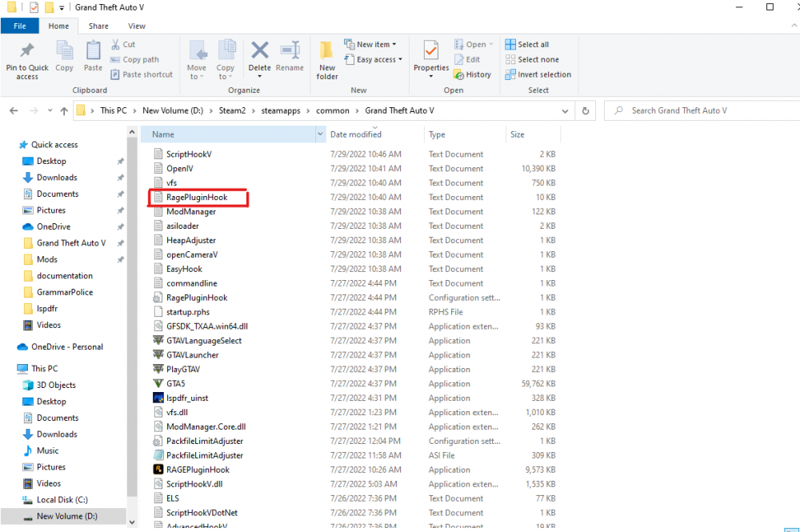
Task: Open the address bar history dropdown
Action: [565, 110]
